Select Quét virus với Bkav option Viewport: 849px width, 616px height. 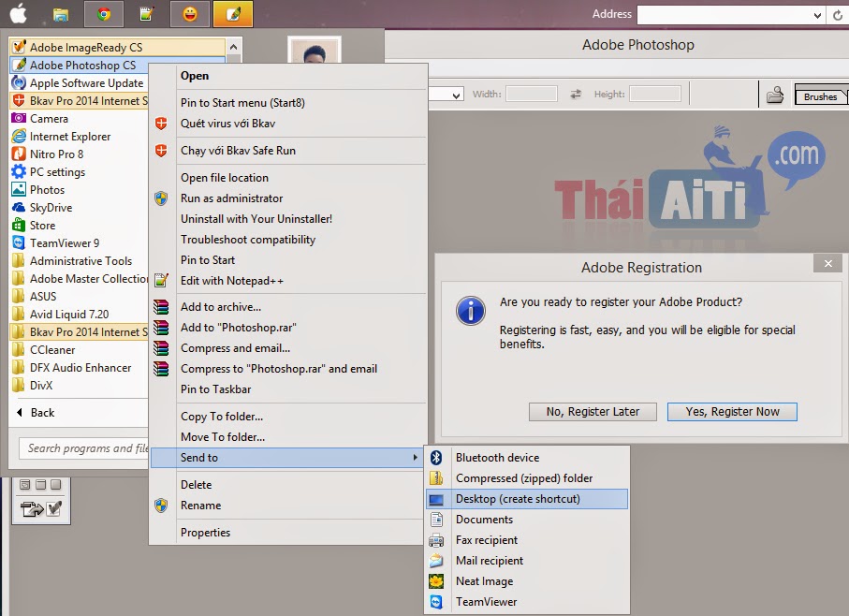[x=287, y=124]
